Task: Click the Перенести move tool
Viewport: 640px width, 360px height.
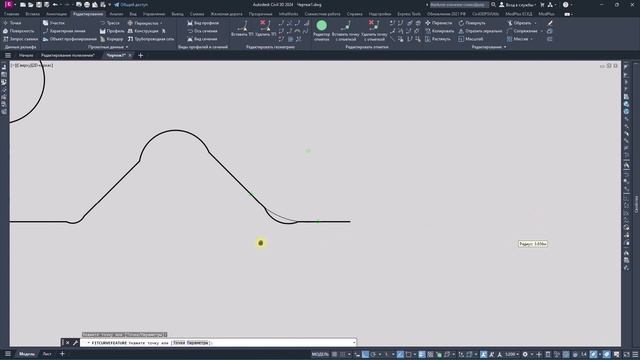Action: 438,23
